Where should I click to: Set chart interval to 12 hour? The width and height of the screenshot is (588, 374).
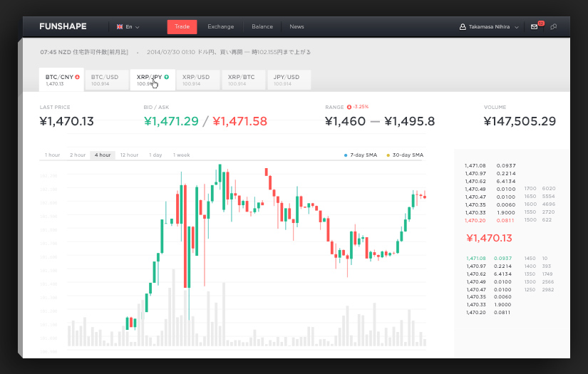coord(129,155)
